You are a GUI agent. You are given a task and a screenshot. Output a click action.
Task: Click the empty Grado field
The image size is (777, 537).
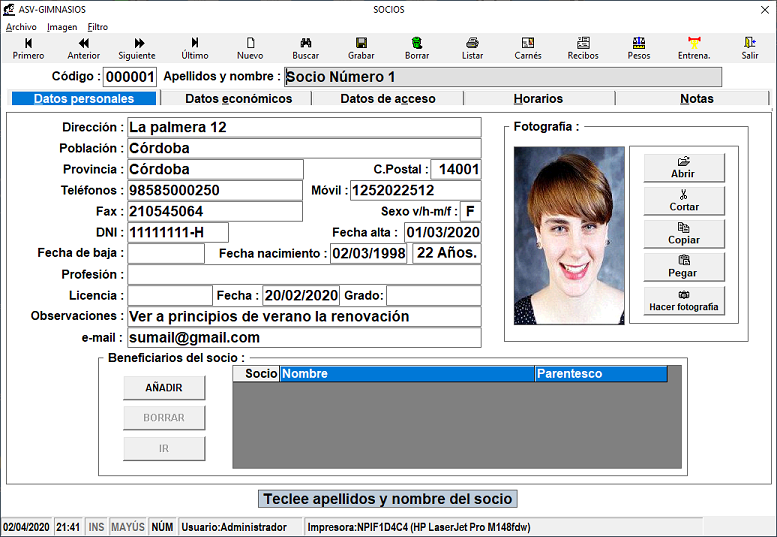[x=434, y=296]
